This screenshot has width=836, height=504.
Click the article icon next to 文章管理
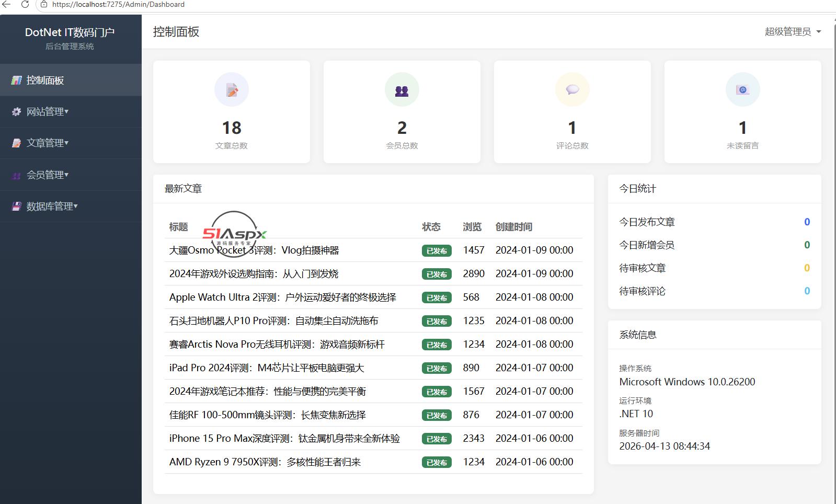click(17, 143)
